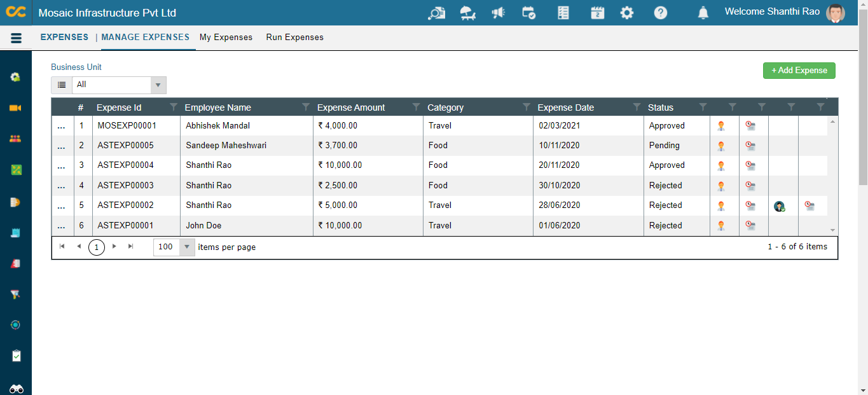Open the ellipsis menu for ASTEXP00005 row

point(62,146)
